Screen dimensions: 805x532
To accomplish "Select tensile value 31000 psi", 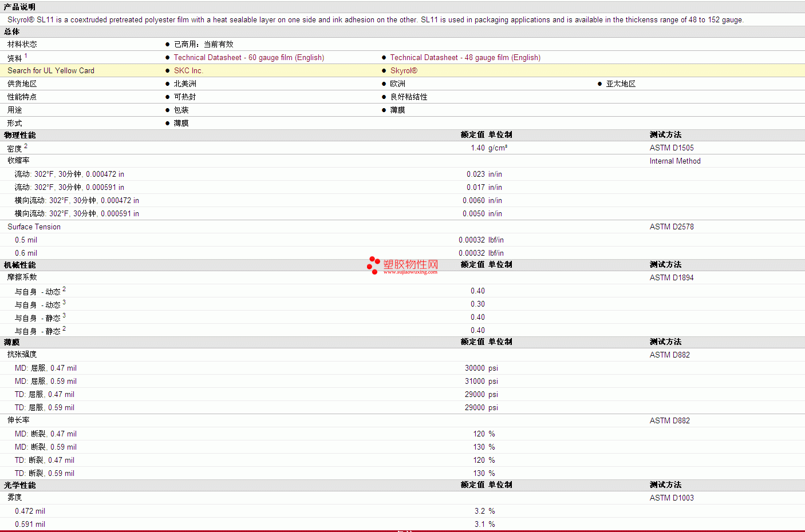I will point(481,381).
